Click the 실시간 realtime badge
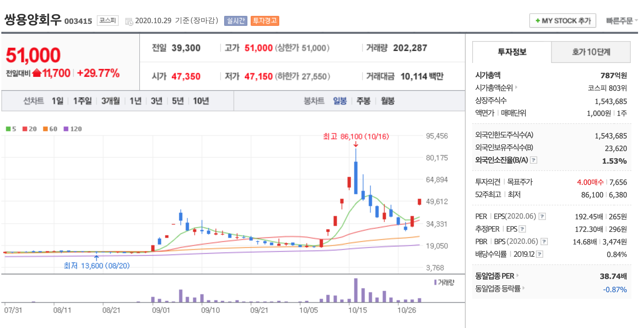The width and height of the screenshot is (644, 328). pos(236,21)
